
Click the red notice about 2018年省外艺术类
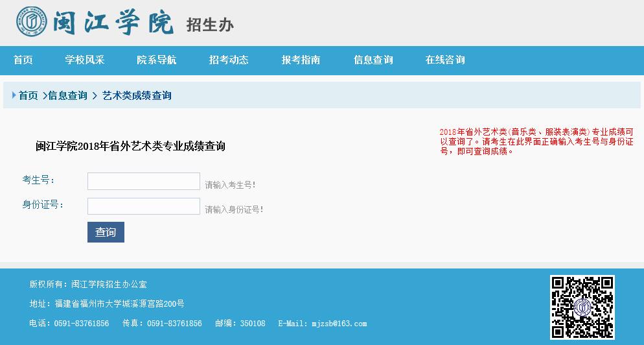tap(536, 141)
